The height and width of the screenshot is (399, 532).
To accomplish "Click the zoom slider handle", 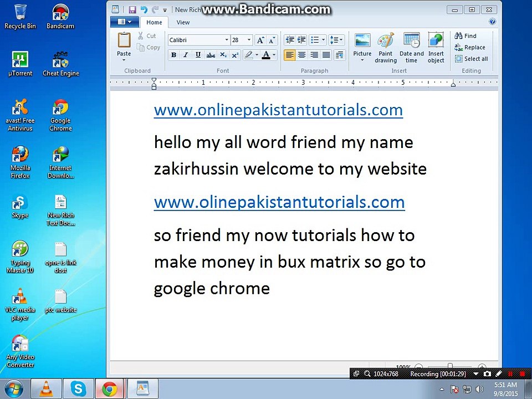I will click(450, 366).
